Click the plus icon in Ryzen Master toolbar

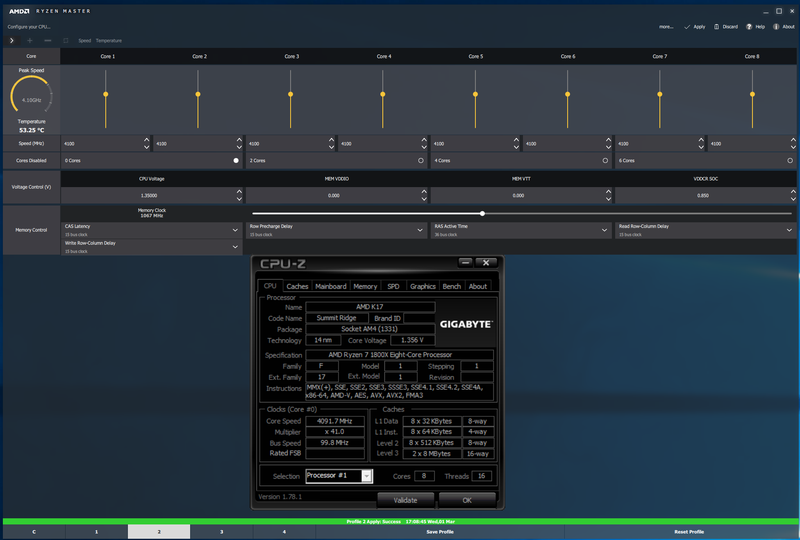click(x=30, y=40)
